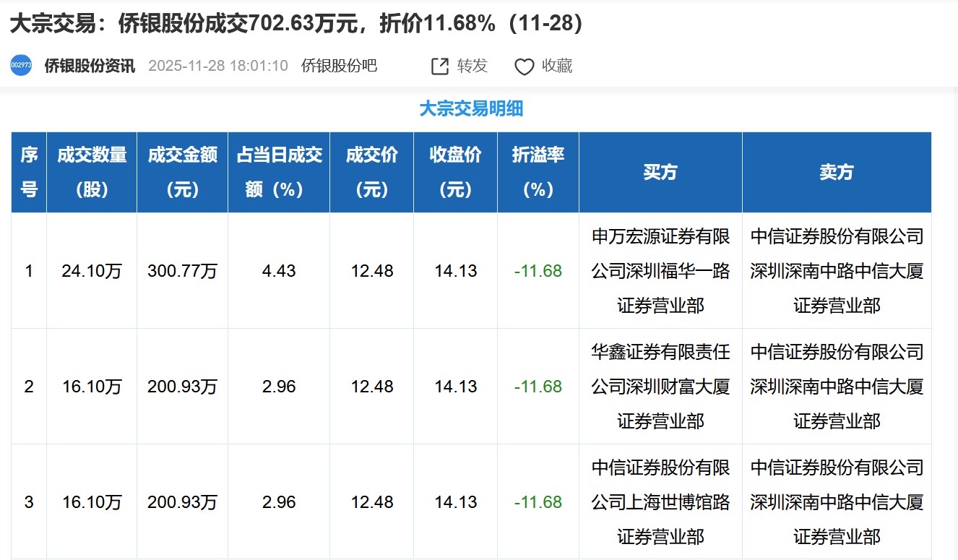
Task: Click the 16.10万 volume cell in row 2
Action: (x=92, y=387)
